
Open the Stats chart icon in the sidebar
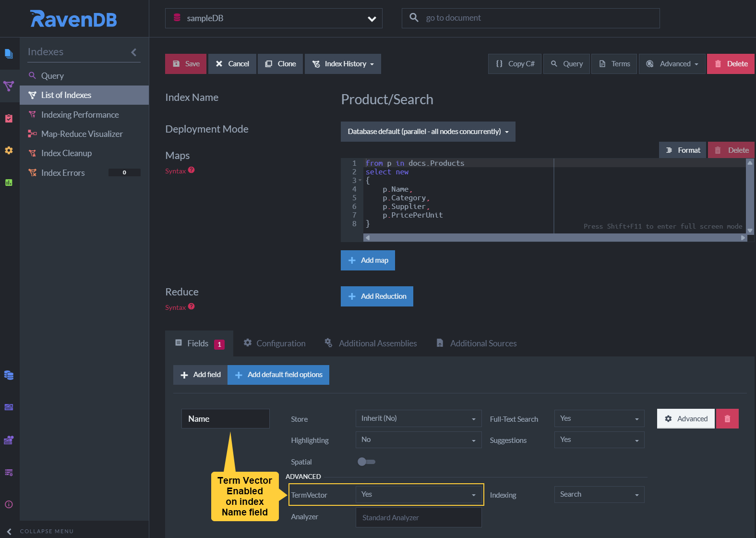coord(9,183)
